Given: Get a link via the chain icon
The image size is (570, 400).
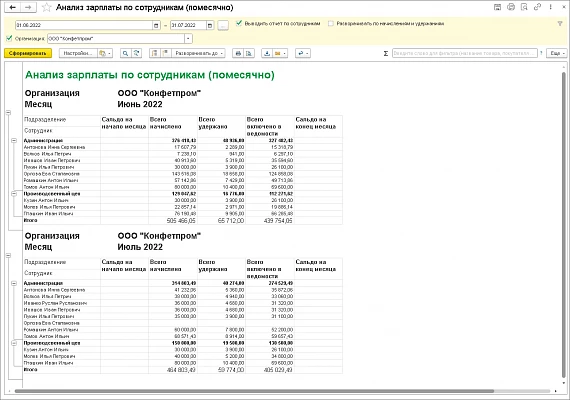Looking at the screenshot, I should click(537, 7).
